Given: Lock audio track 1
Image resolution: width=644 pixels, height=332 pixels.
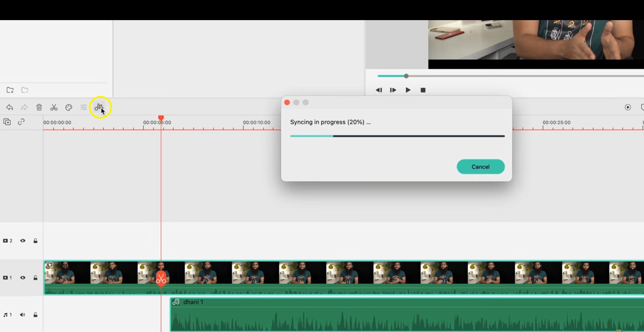Looking at the screenshot, I should 36,315.
